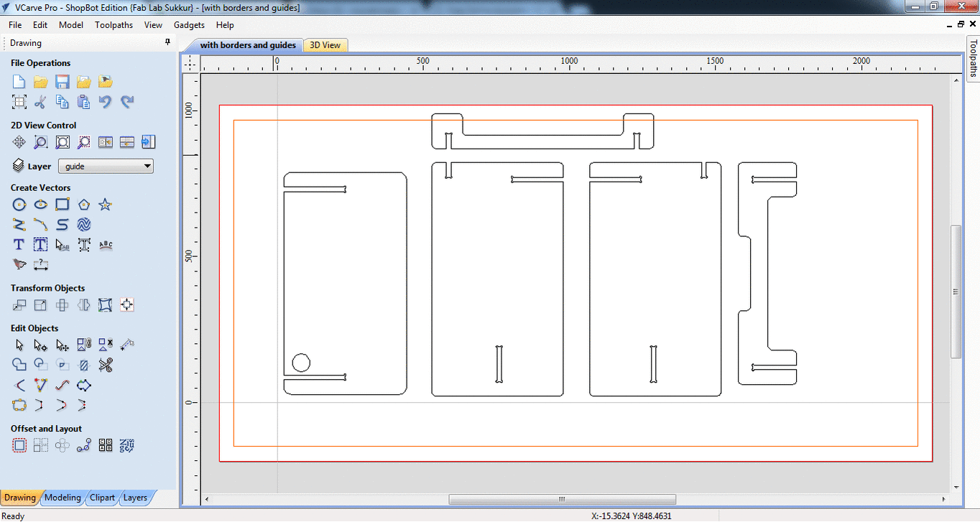Switch to the Clipart tab
The width and height of the screenshot is (980, 522).
point(102,498)
